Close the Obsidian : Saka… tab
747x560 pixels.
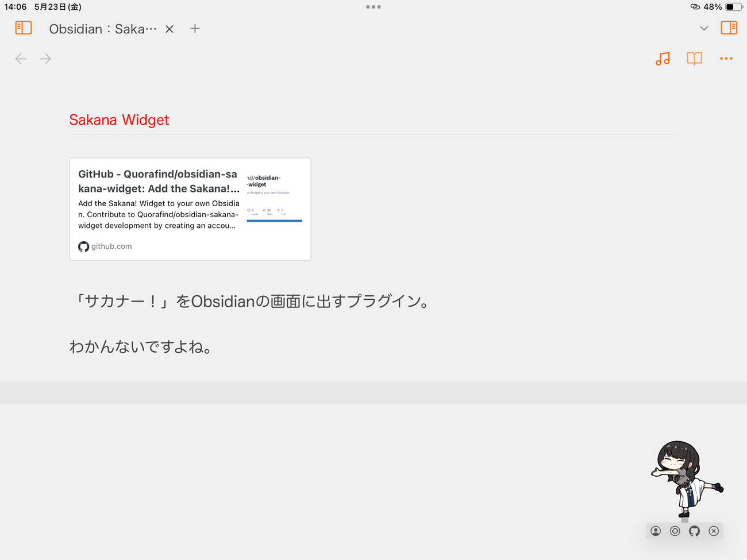pos(170,29)
